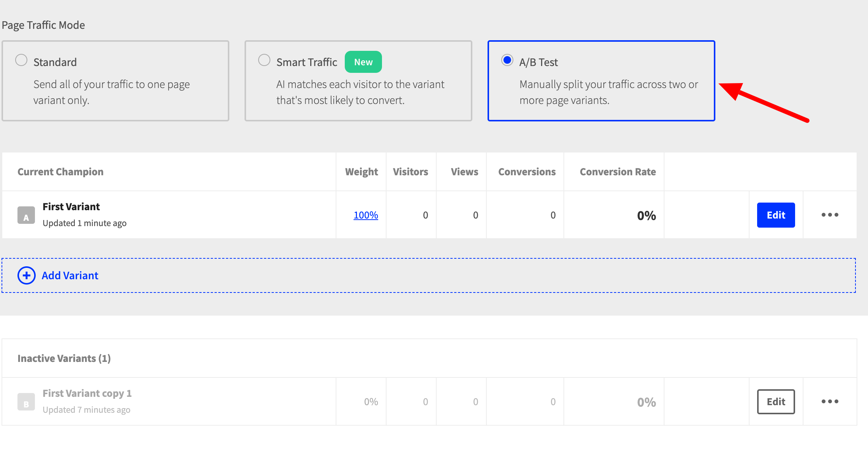Image resolution: width=868 pixels, height=456 pixels.
Task: Click the 0% conversion rate for First Variant
Action: [x=646, y=215]
